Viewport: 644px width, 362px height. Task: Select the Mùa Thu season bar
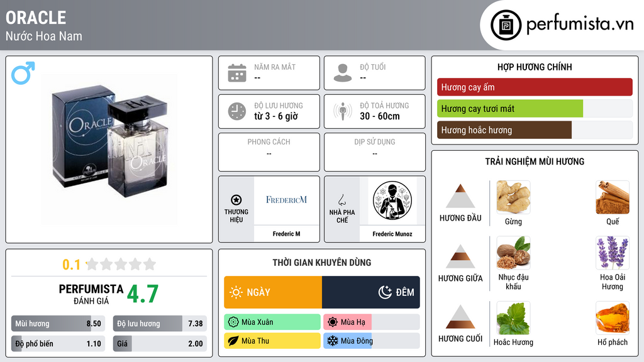tap(272, 341)
